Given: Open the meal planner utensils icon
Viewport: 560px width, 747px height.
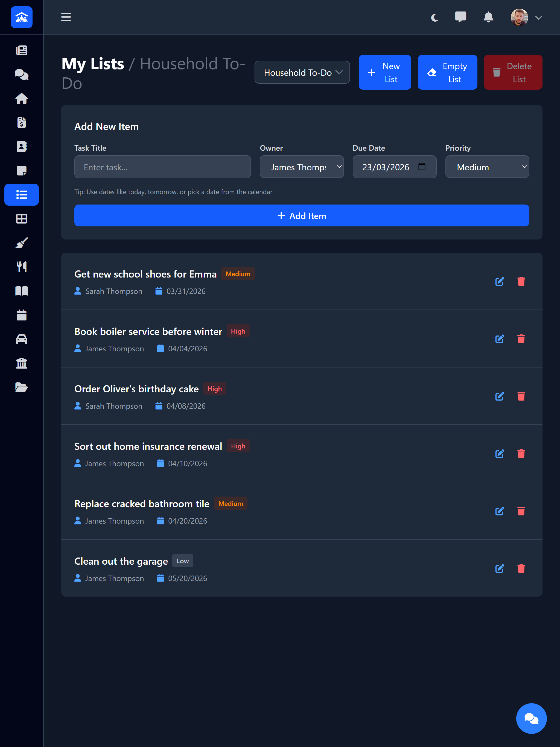Looking at the screenshot, I should (21, 267).
